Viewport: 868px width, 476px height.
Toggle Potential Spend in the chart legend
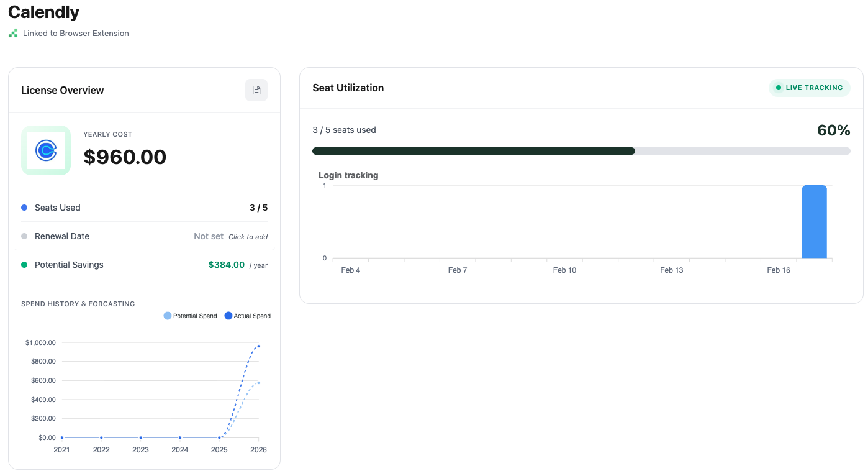coord(190,316)
